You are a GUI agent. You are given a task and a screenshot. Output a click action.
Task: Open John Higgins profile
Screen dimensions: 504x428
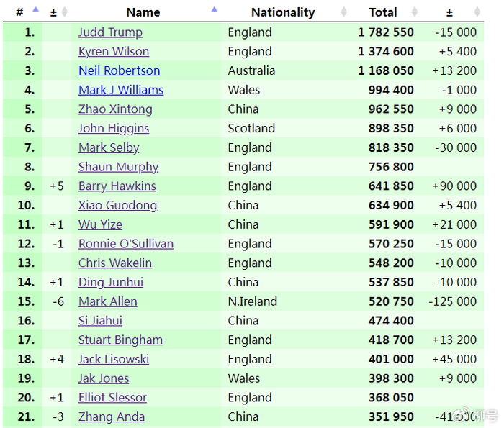pyautogui.click(x=114, y=129)
